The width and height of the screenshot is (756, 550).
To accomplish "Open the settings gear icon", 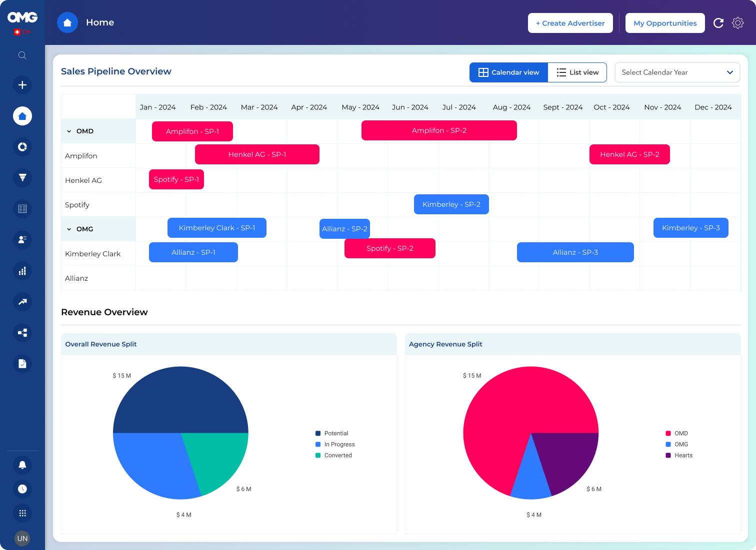I will [x=738, y=23].
